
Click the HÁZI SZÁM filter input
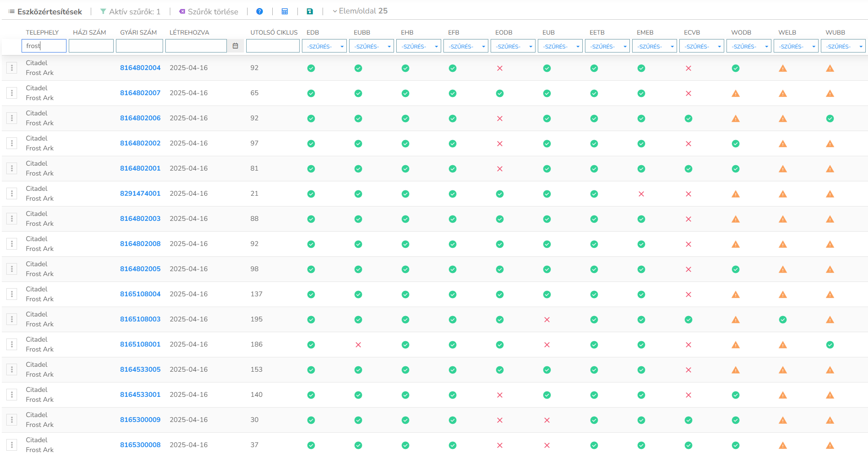click(x=91, y=45)
